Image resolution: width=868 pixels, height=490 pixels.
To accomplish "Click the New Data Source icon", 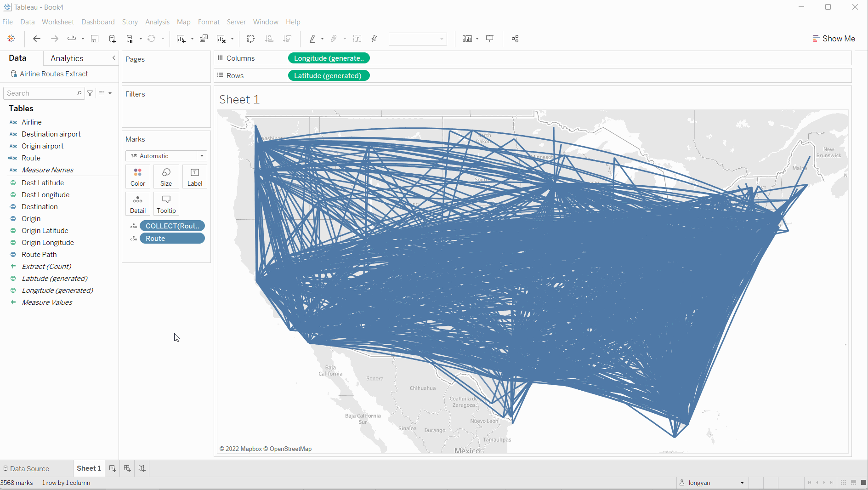I will click(112, 39).
